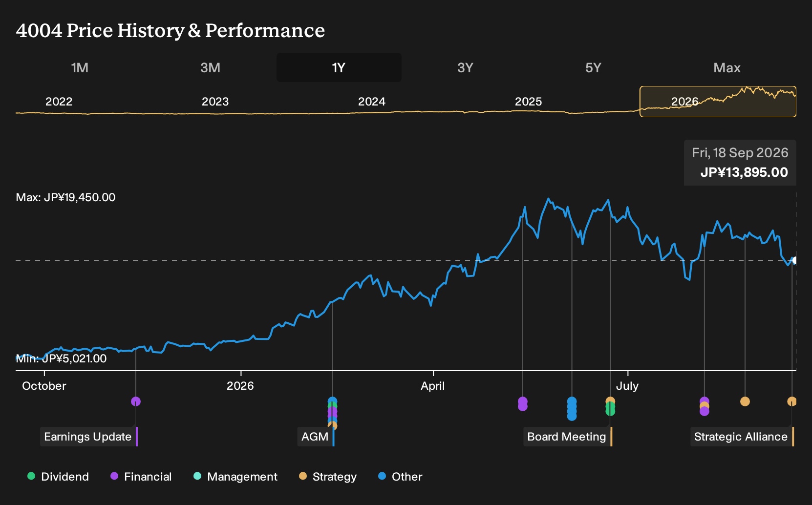Click highlighted 2026 range selector in overview

[x=718, y=102]
